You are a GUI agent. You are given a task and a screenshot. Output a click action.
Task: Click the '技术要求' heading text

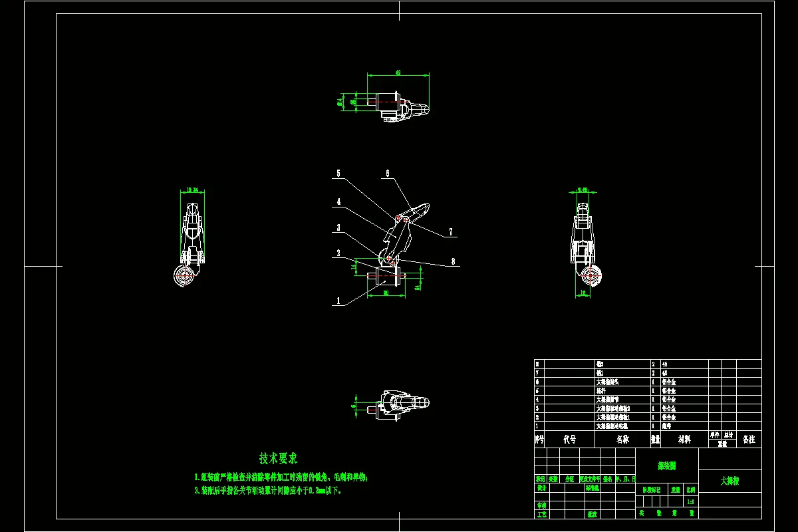tap(279, 458)
